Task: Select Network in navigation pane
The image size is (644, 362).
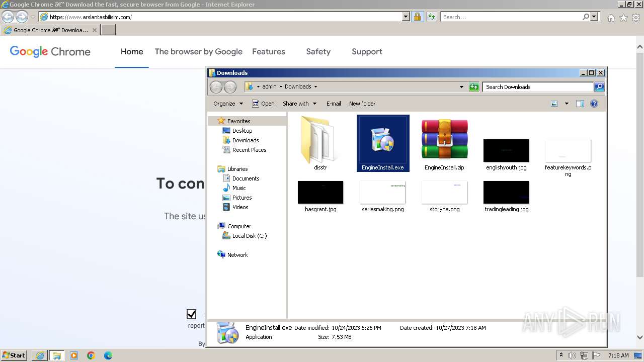Action: 237,255
